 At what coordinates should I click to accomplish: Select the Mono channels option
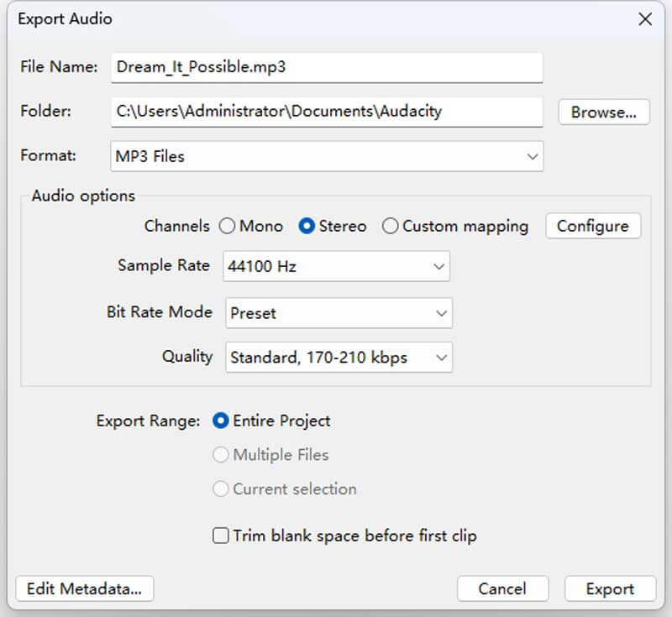point(226,226)
